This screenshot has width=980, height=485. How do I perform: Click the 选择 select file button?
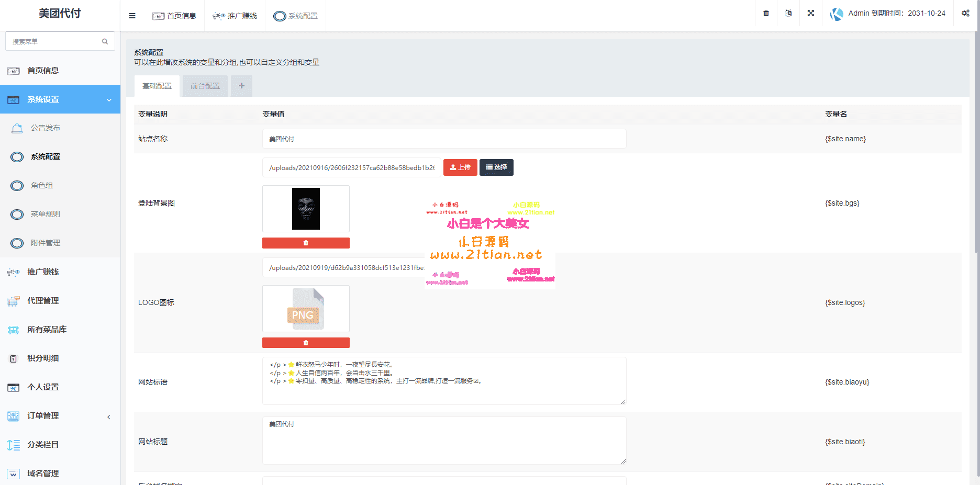coord(496,167)
